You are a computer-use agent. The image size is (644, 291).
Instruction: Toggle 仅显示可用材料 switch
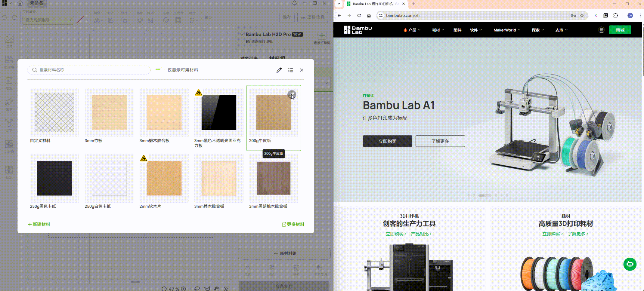click(x=159, y=70)
